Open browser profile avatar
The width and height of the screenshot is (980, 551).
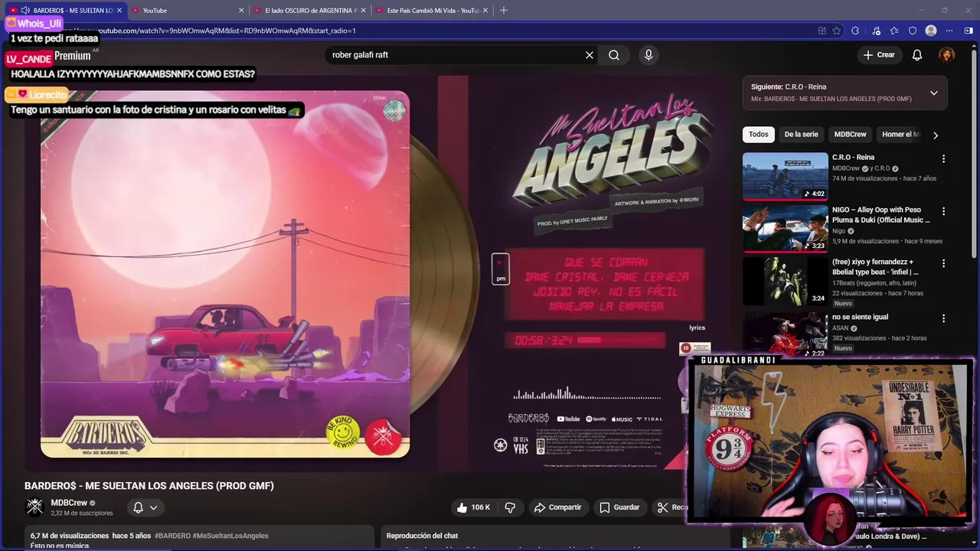pyautogui.click(x=931, y=31)
